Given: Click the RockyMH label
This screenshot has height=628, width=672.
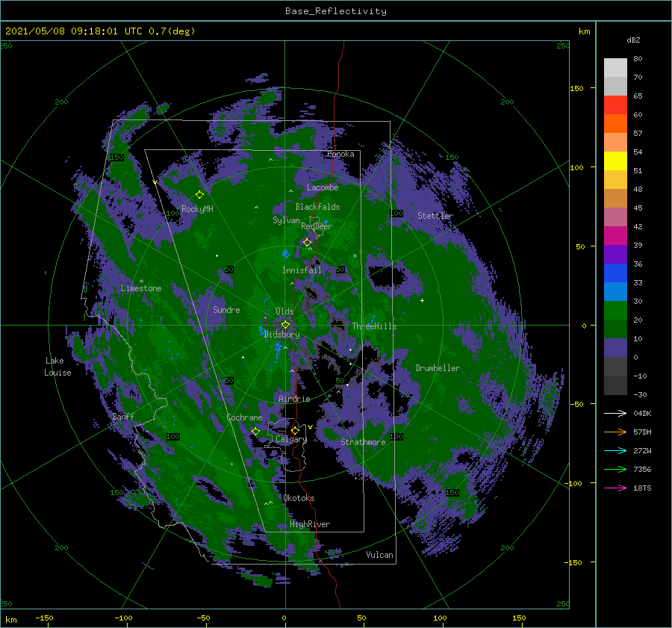Looking at the screenshot, I should [x=197, y=209].
